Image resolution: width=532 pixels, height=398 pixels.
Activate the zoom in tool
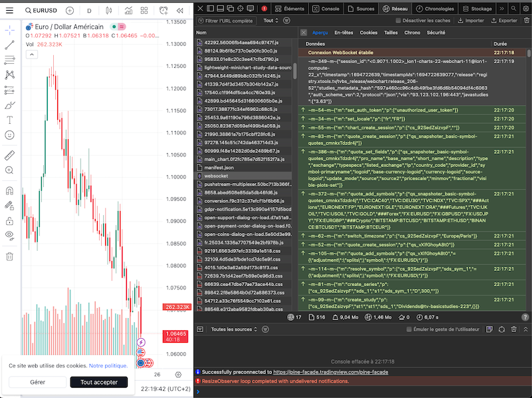click(9, 170)
